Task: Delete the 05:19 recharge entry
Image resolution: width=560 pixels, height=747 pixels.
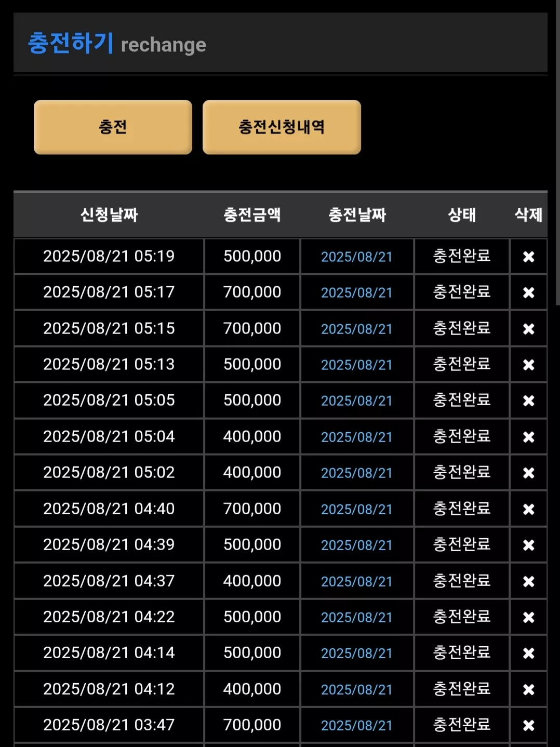Action: coord(528,257)
